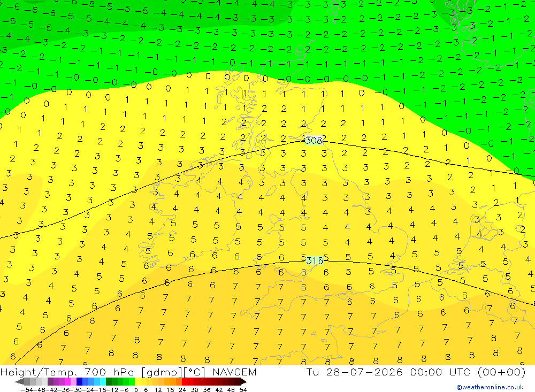This screenshot has height=392, width=535.
Task: Open the weatheronline.co.uk link
Action: (490, 387)
